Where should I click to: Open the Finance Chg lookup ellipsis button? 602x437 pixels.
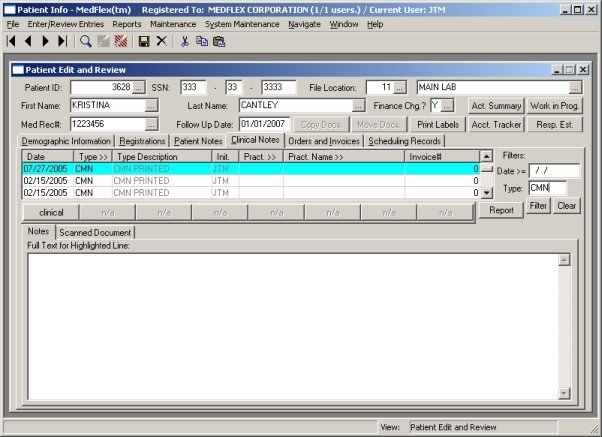coord(447,106)
